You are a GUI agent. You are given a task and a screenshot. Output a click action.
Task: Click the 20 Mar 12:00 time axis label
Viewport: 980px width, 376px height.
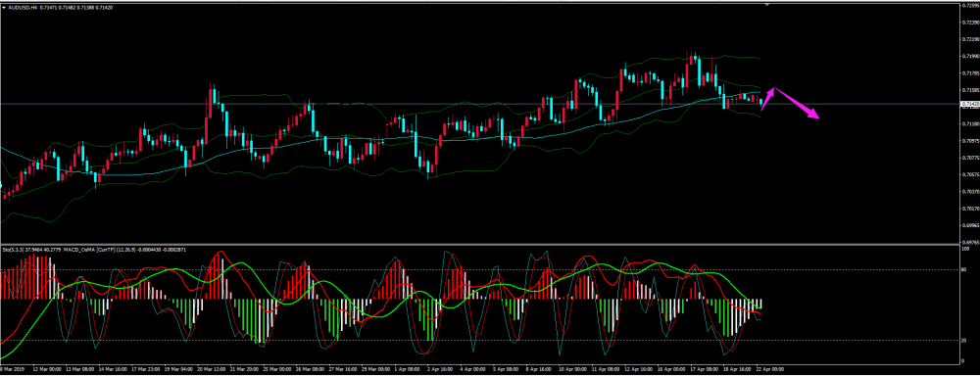point(211,369)
